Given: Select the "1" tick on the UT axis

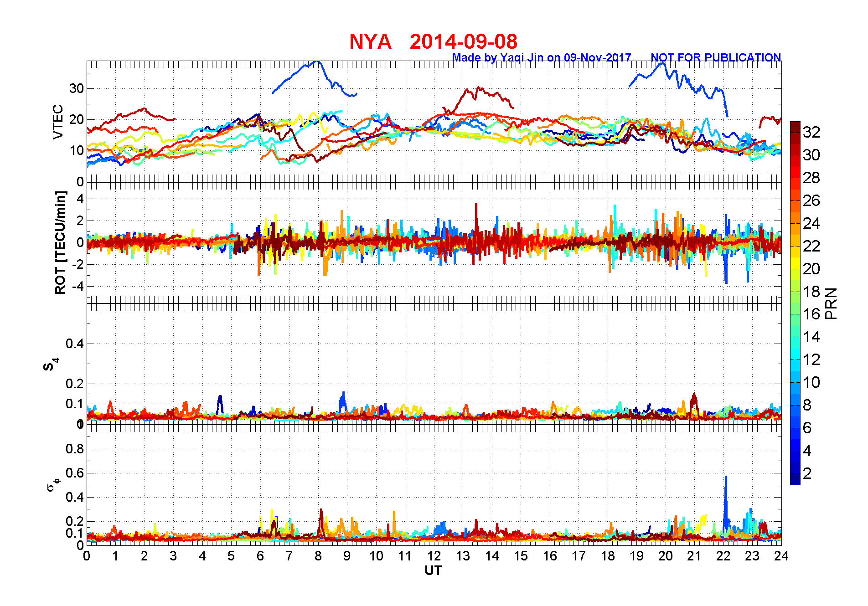Looking at the screenshot, I should (115, 556).
